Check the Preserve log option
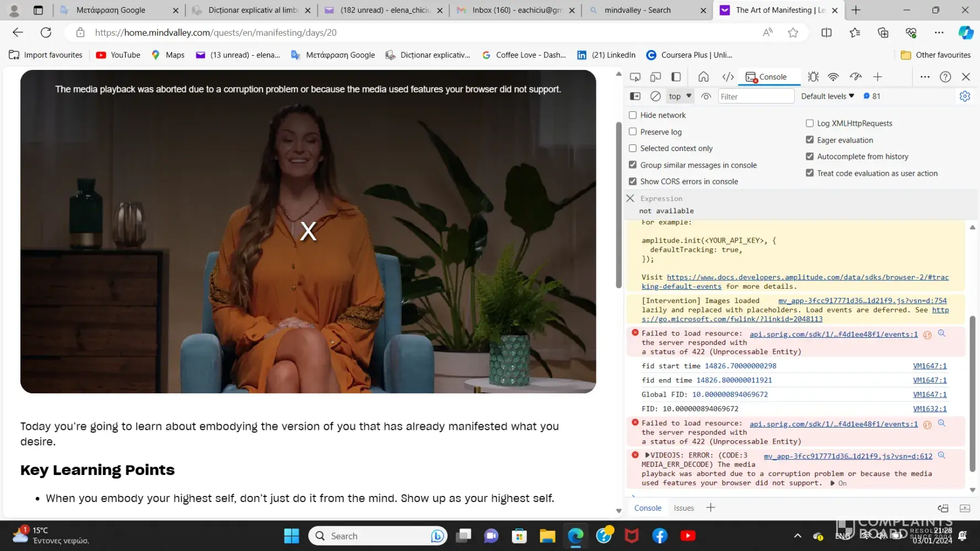The image size is (980, 551). [x=633, y=132]
